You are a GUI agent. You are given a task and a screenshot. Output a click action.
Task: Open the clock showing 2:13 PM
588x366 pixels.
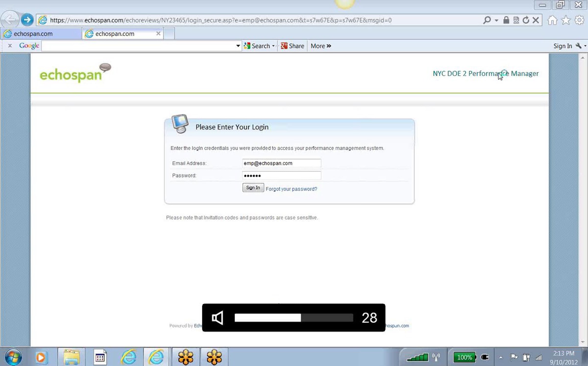coord(563,353)
